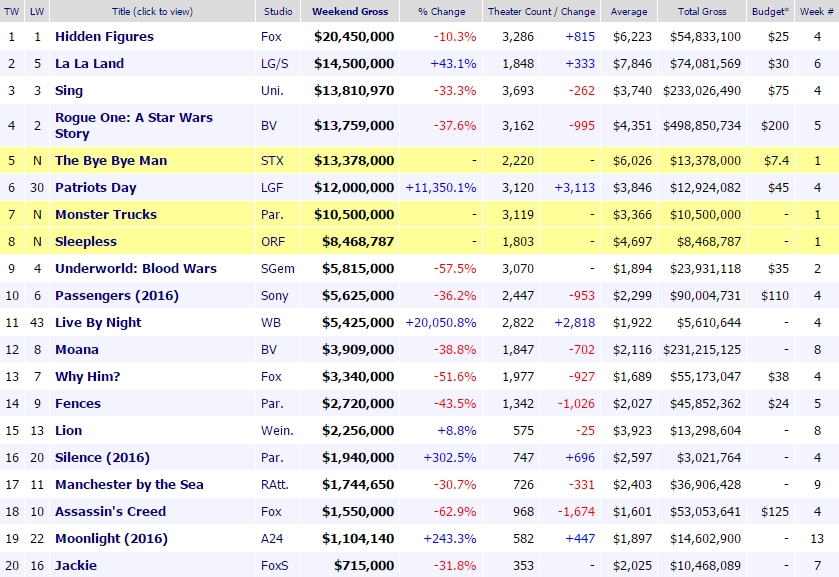This screenshot has height=577, width=839.
Task: Select the -1,674 theater change value
Action: point(576,512)
